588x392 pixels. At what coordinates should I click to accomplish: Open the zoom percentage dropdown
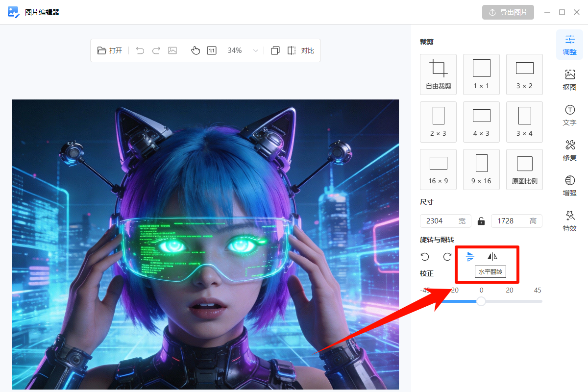coord(255,50)
